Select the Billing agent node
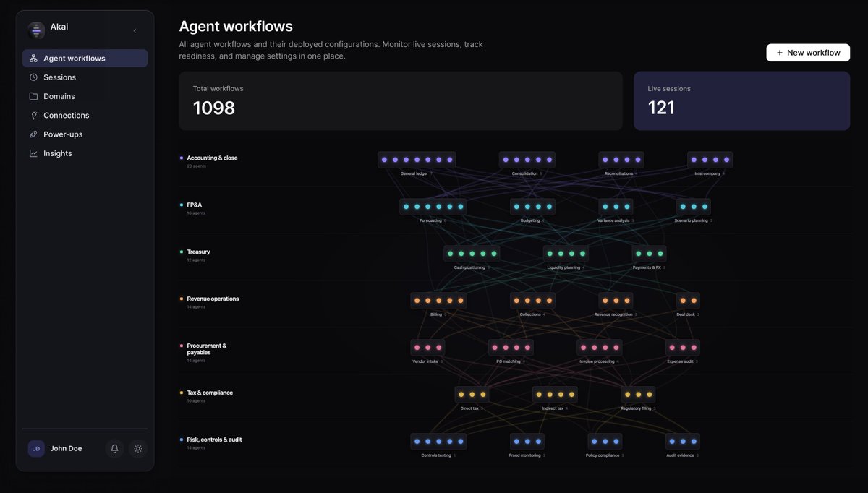The height and width of the screenshot is (493, 868). (438, 301)
